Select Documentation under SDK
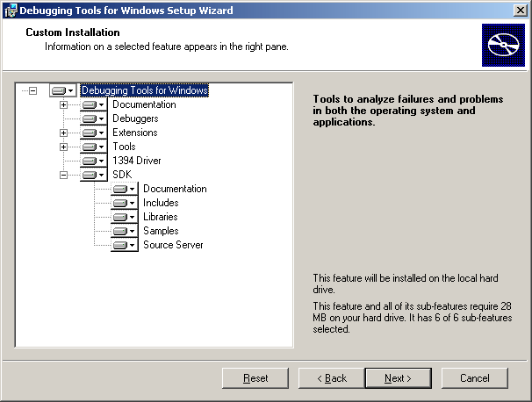Viewport: 532px width, 402px height. [175, 189]
